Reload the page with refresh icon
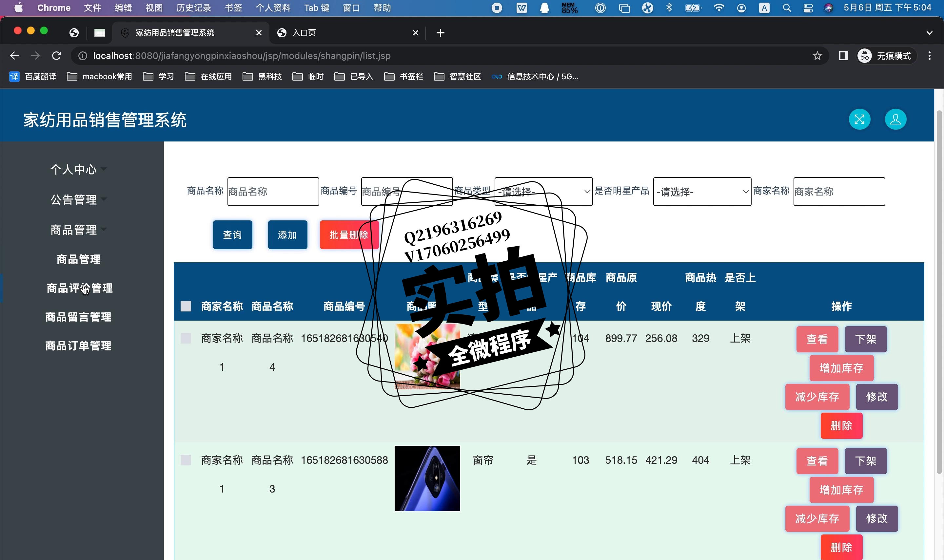Image resolution: width=944 pixels, height=560 pixels. [x=57, y=56]
